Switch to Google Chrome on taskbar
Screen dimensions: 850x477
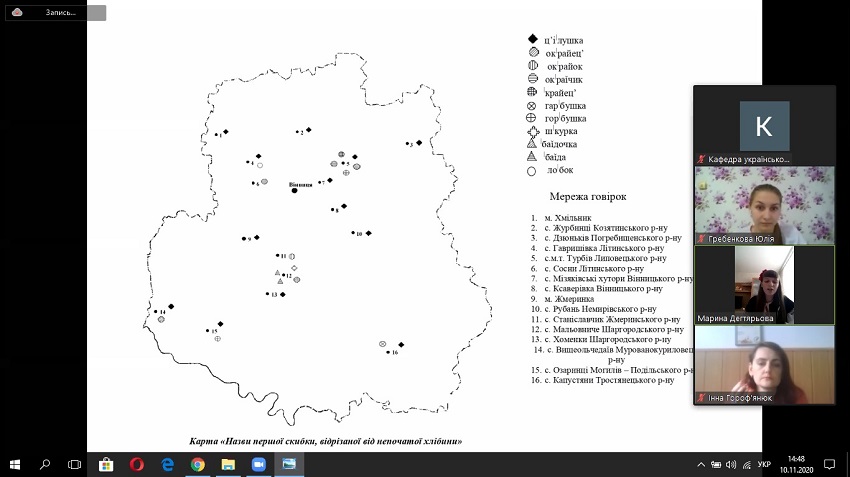point(197,465)
